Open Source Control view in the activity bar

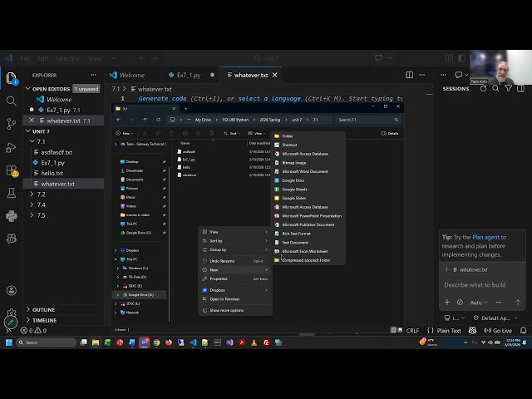pyautogui.click(x=11, y=124)
